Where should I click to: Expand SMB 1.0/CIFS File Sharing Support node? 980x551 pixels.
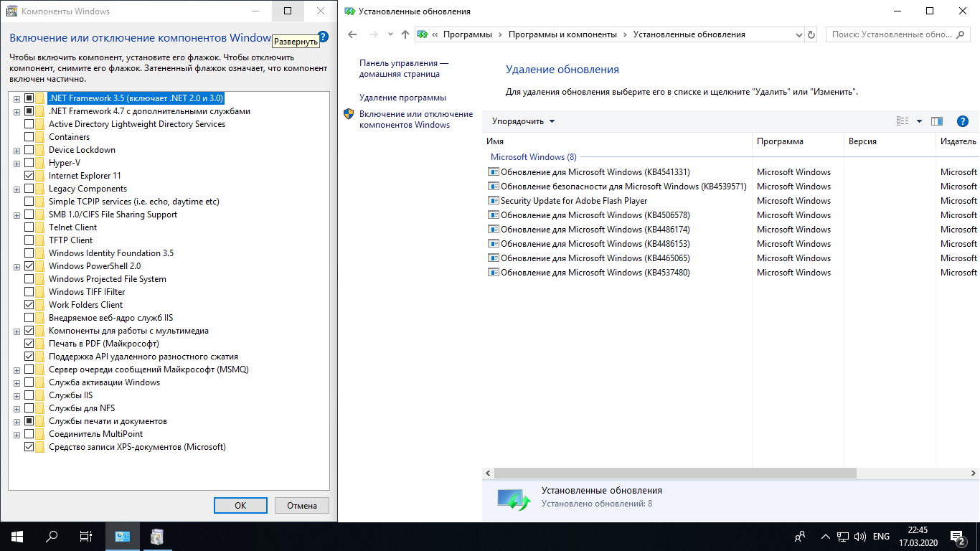click(x=17, y=215)
